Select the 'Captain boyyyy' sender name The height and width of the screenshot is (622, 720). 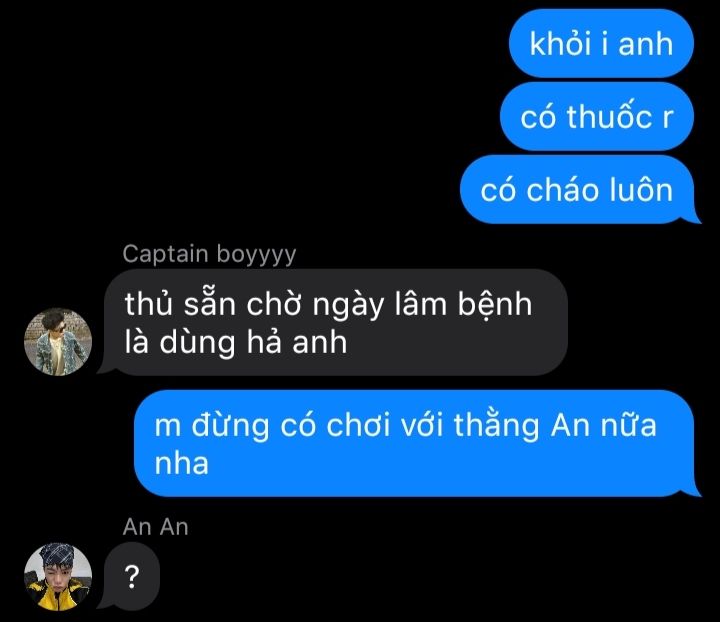point(209,254)
